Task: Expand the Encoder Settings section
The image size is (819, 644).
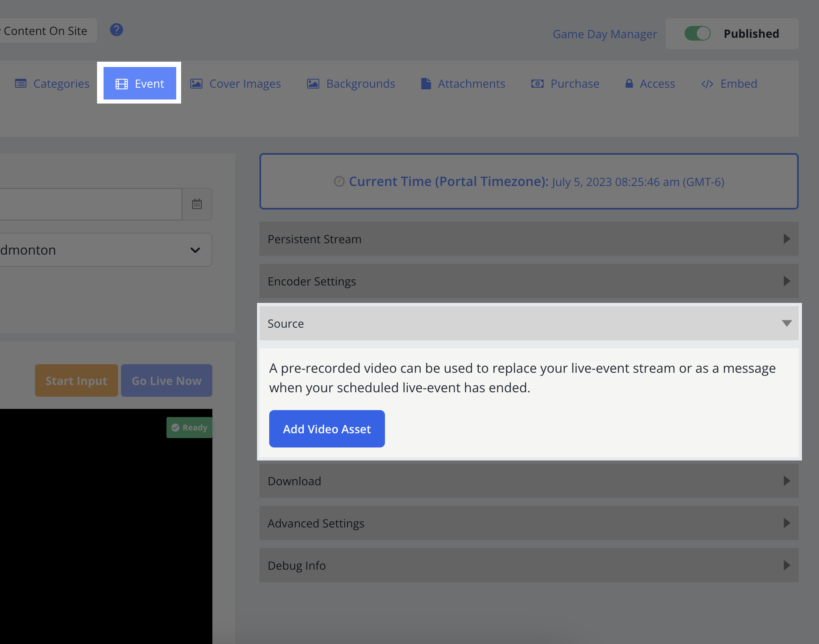Action: pyautogui.click(x=529, y=281)
